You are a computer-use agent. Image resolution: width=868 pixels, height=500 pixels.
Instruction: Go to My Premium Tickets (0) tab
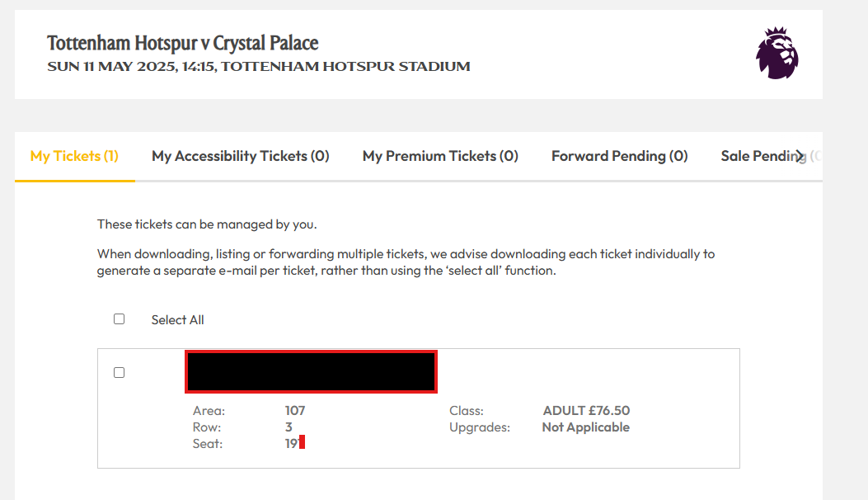(440, 156)
